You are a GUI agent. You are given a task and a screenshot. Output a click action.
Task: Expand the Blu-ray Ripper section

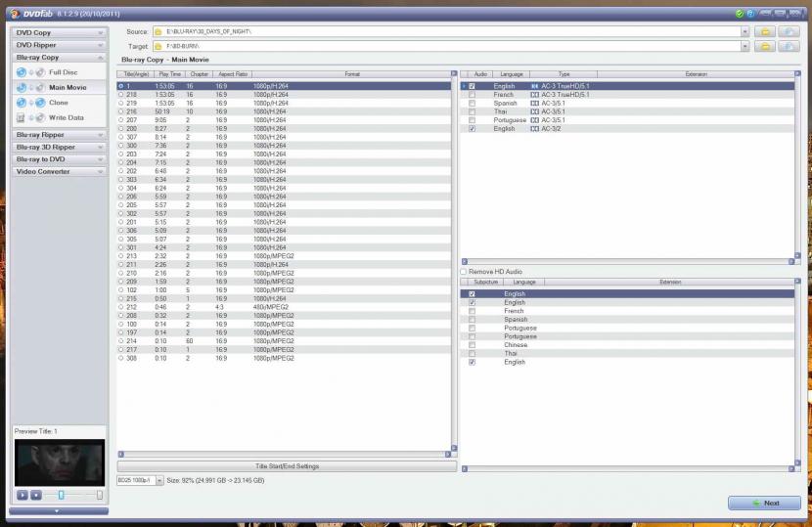click(x=59, y=135)
